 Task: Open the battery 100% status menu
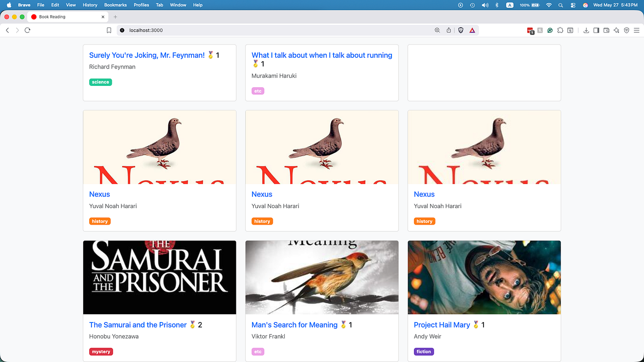529,5
